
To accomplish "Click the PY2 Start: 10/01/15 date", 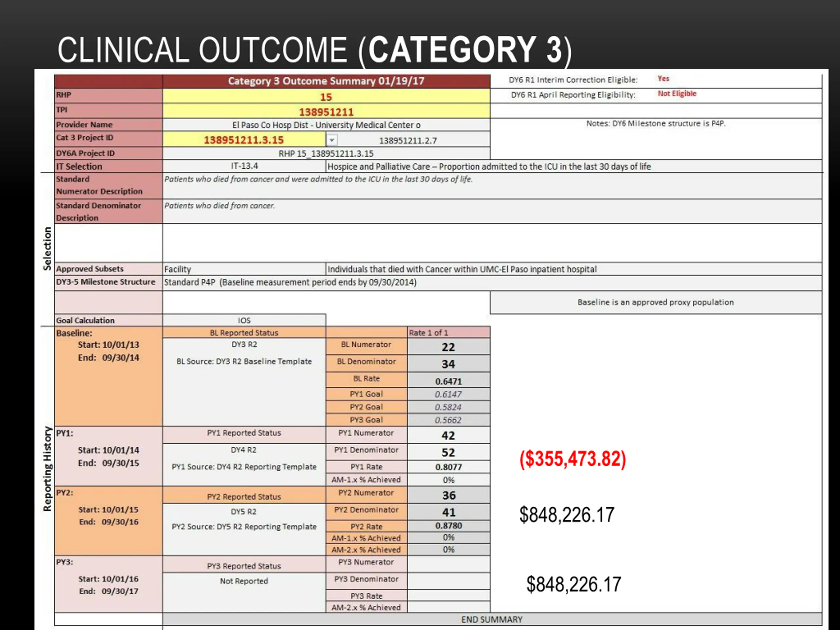I will [x=109, y=510].
